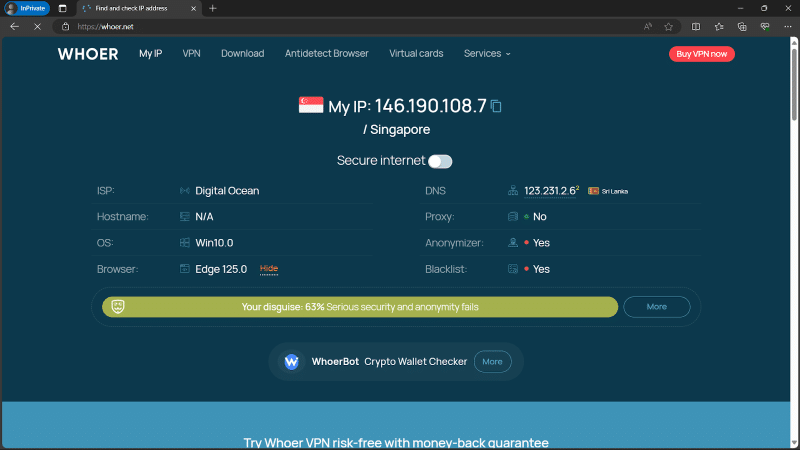Click More beside the disguise bar
The height and width of the screenshot is (450, 800).
click(x=657, y=307)
